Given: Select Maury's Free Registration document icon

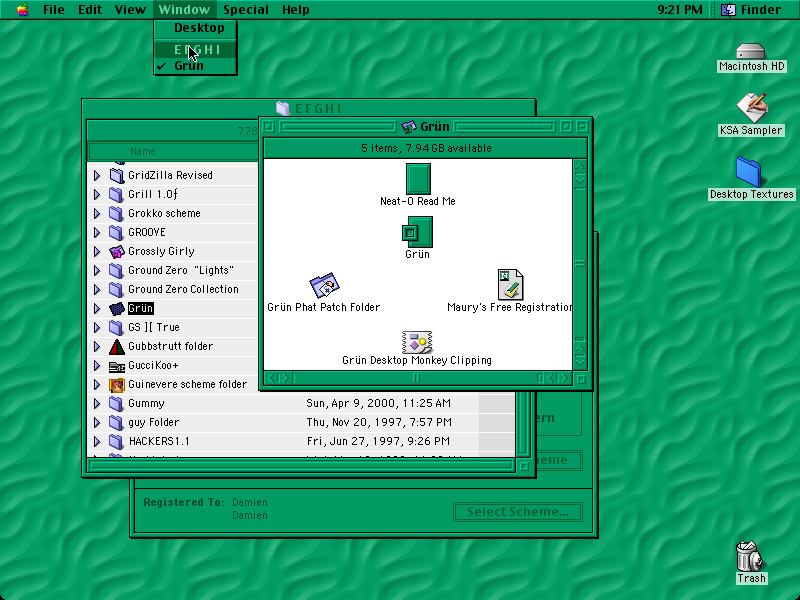Looking at the screenshot, I should tap(510, 284).
